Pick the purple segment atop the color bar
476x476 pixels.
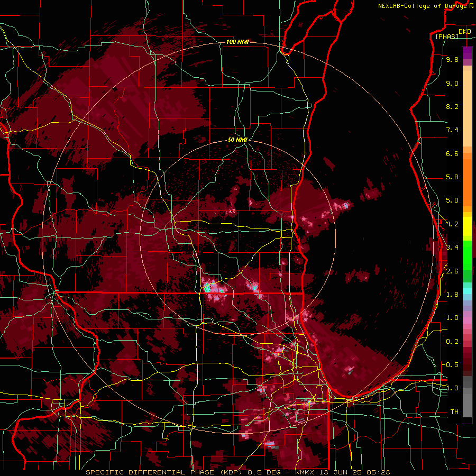tap(467, 53)
